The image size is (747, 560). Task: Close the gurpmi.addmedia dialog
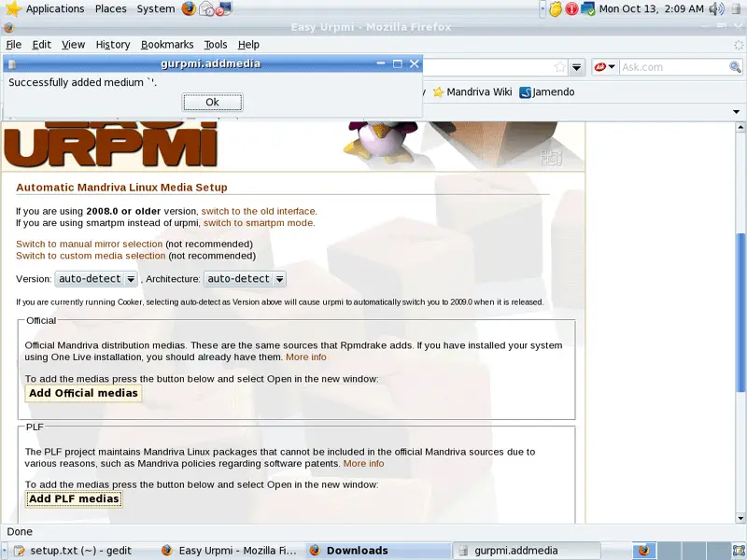tap(415, 63)
